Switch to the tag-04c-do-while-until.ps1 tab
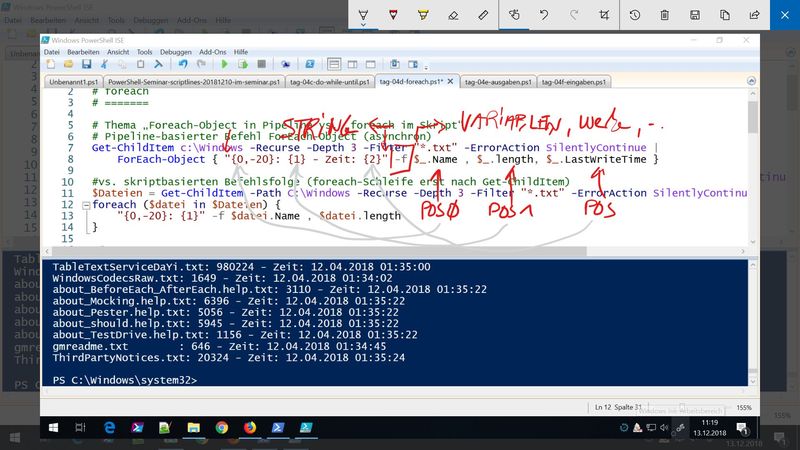The height and width of the screenshot is (450, 800). (x=330, y=82)
